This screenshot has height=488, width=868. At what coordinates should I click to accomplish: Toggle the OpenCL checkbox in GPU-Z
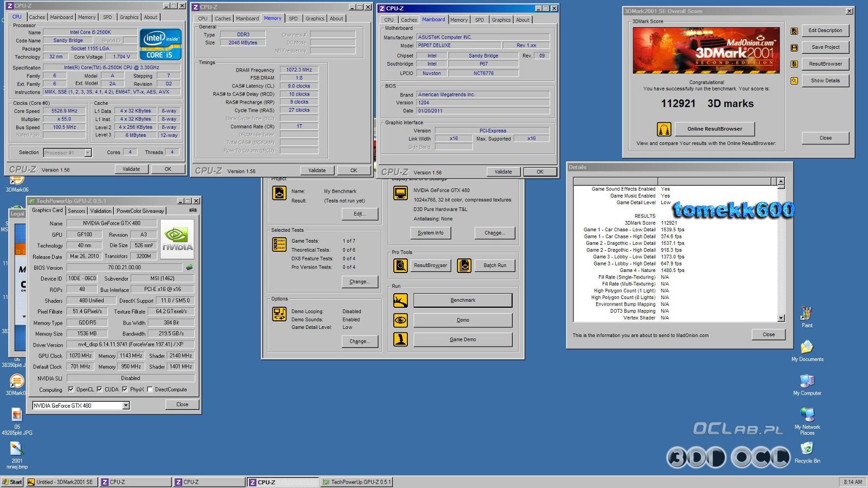(71, 389)
